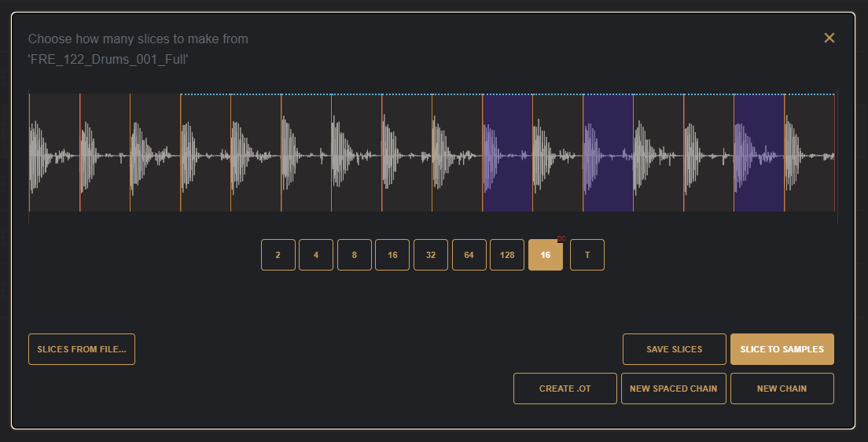The image size is (868, 442).
Task: Click the Create .OT button
Action: (565, 389)
